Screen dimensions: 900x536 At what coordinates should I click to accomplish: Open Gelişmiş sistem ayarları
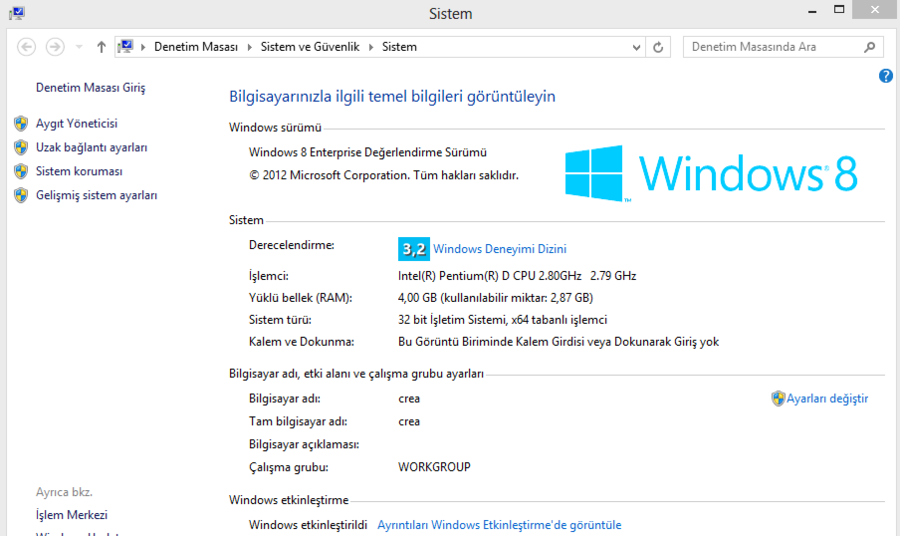tap(96, 195)
